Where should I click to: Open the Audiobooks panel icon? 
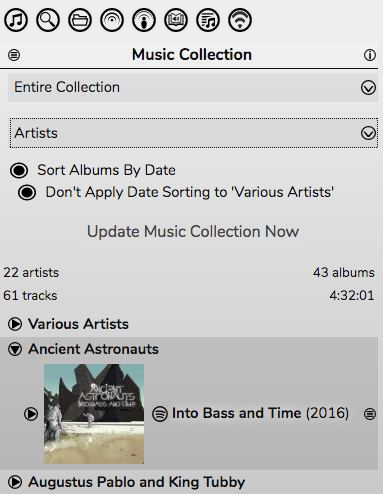176,20
